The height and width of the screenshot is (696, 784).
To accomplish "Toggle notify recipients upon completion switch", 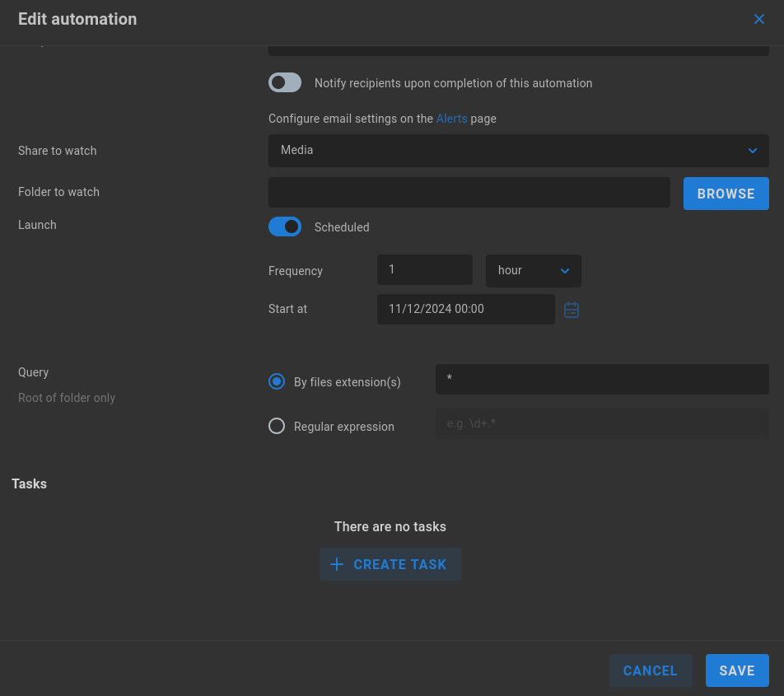I will coord(284,82).
